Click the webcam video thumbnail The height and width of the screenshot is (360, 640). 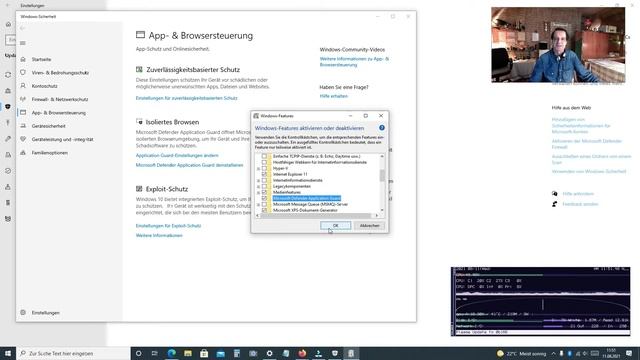click(x=558, y=45)
